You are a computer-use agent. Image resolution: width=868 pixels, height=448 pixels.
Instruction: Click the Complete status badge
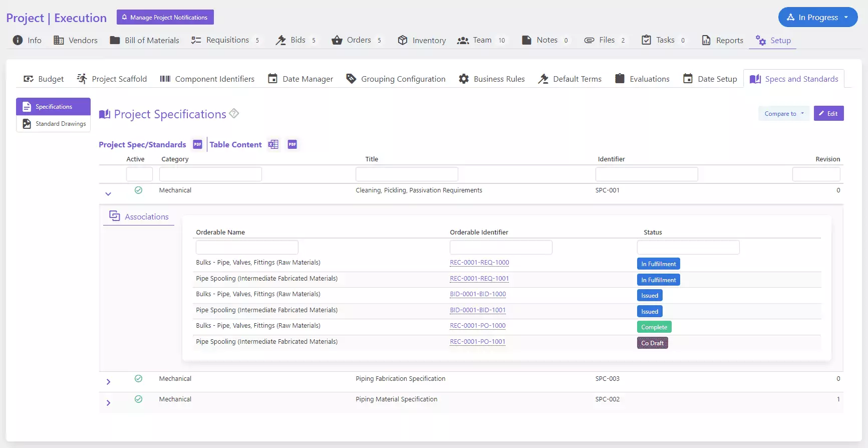coord(654,327)
